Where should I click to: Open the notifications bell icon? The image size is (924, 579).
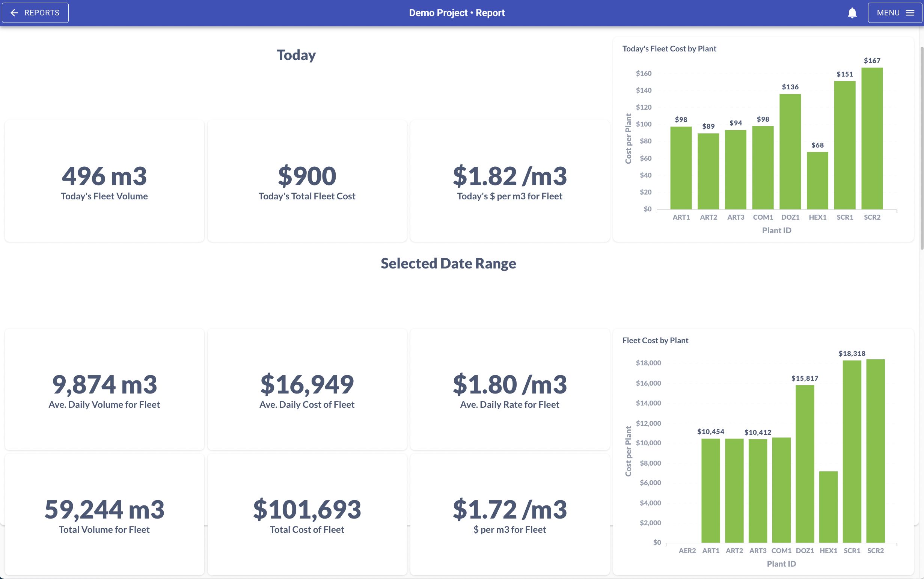pyautogui.click(x=852, y=13)
